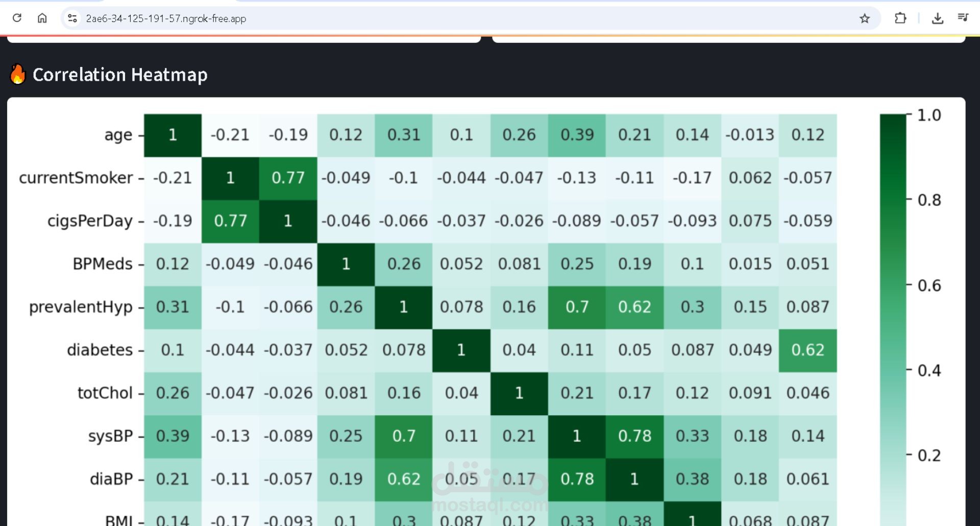Select the currentSmoker row label
980x526 pixels.
76,178
